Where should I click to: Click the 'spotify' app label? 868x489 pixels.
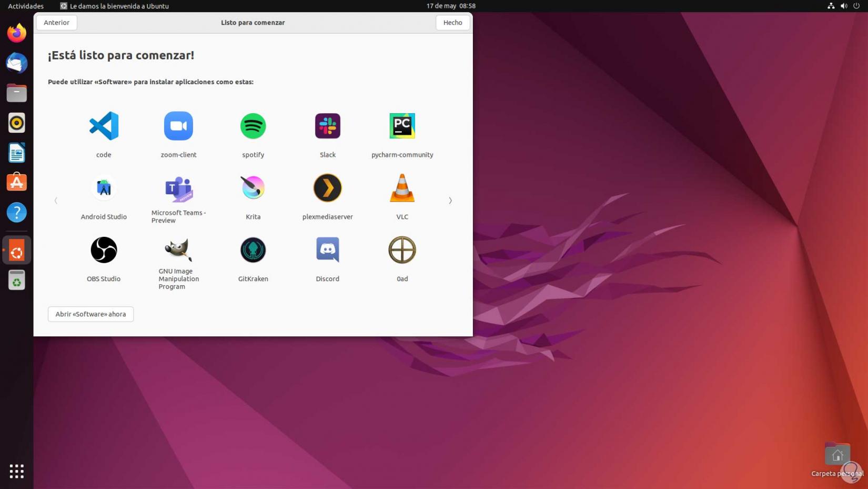coord(253,155)
